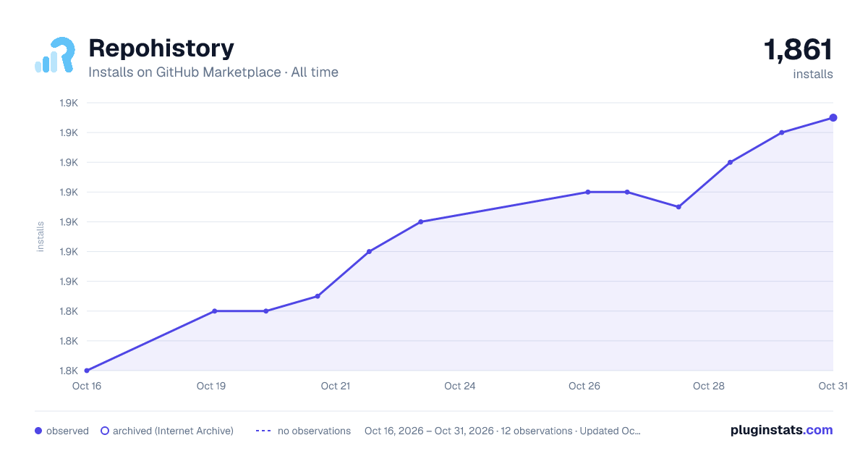Click the dashed 'no observations' legend line

(263, 431)
